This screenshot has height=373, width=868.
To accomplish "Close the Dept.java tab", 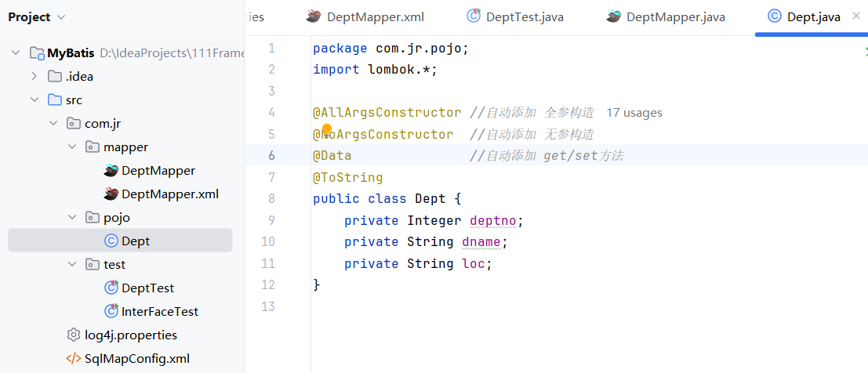I will pyautogui.click(x=856, y=17).
